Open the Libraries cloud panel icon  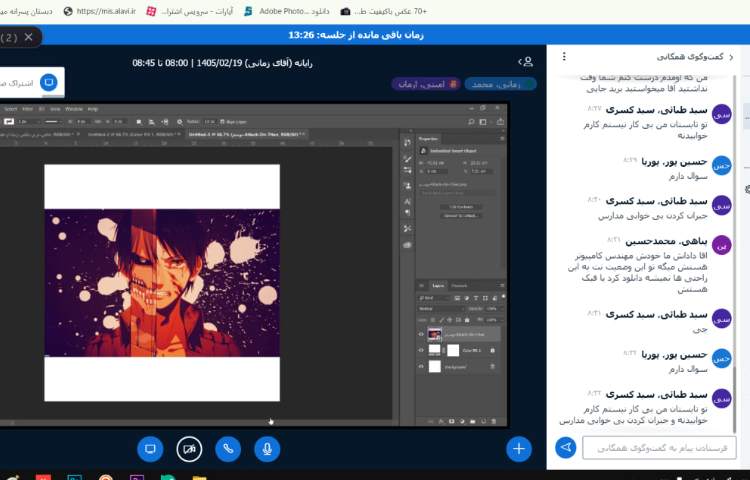(408, 245)
